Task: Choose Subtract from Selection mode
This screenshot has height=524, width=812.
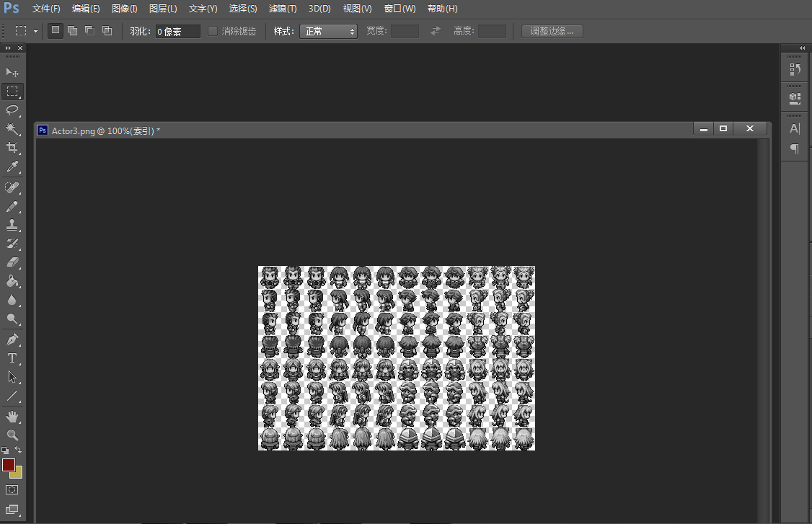Action: pyautogui.click(x=89, y=30)
